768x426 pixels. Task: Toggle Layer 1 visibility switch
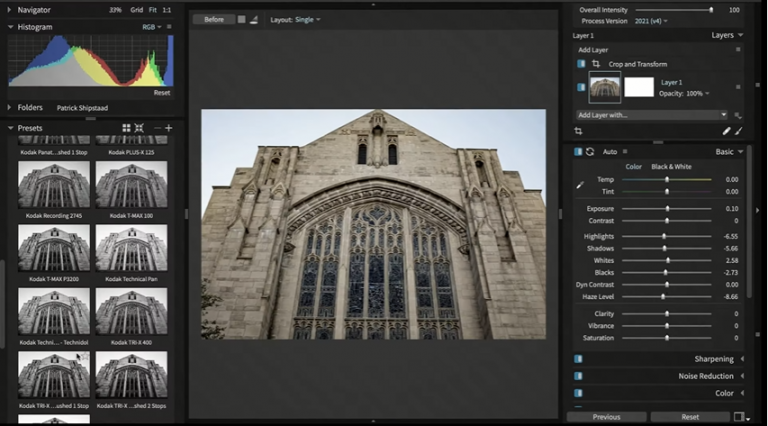[581, 87]
